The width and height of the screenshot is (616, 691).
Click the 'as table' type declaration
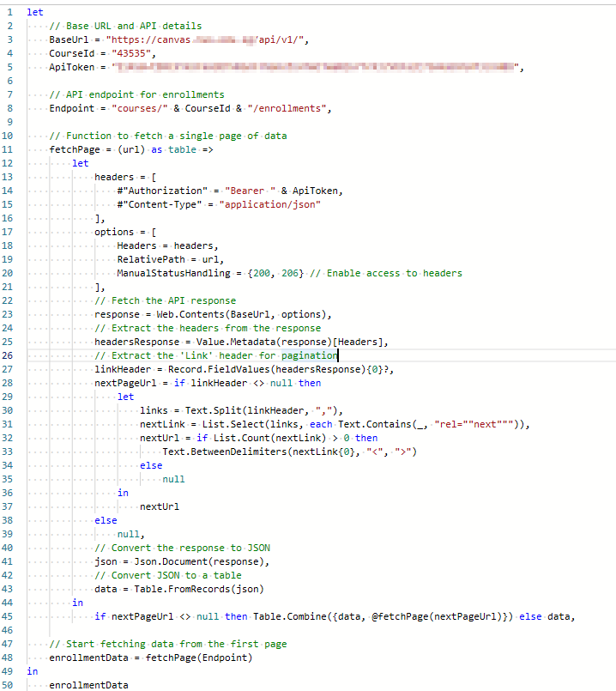(173, 149)
